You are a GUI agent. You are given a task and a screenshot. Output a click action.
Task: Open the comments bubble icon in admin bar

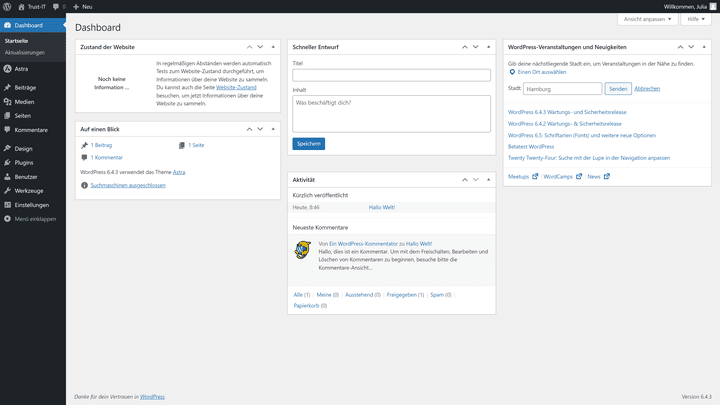point(58,6)
